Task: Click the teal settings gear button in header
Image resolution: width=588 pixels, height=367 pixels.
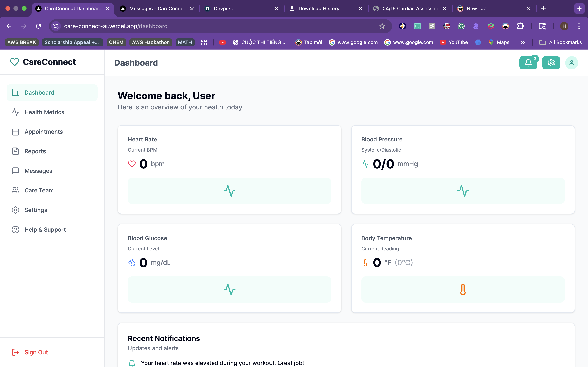Action: pyautogui.click(x=551, y=63)
